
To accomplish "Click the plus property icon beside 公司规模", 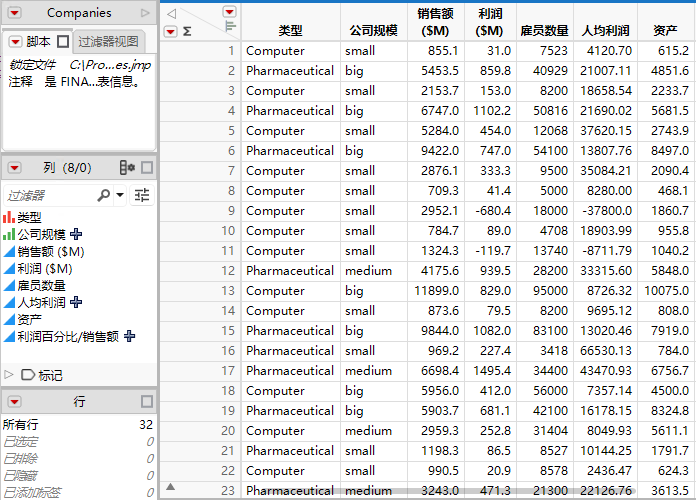I will point(76,234).
